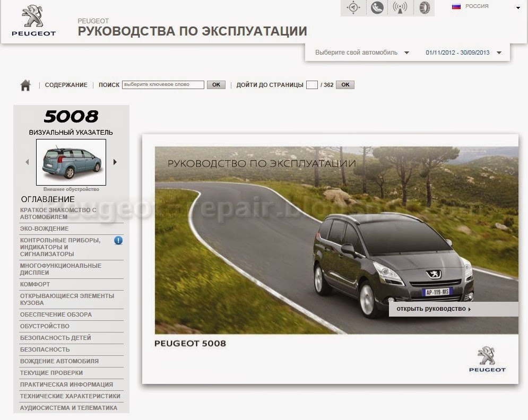Screen dimensions: 528x420
Task: Click the PEUGEOT 5008 title under the cover
Action: [x=191, y=344]
